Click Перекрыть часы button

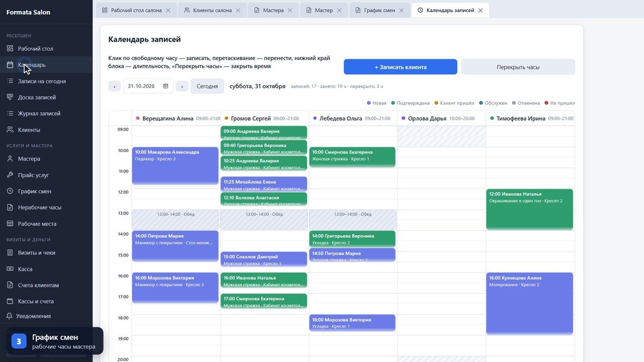(x=518, y=67)
